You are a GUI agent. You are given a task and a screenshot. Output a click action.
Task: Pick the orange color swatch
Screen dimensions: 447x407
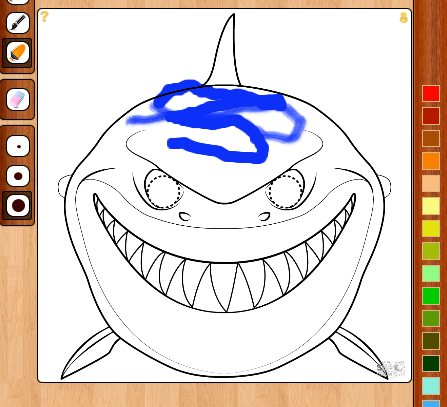pyautogui.click(x=431, y=161)
